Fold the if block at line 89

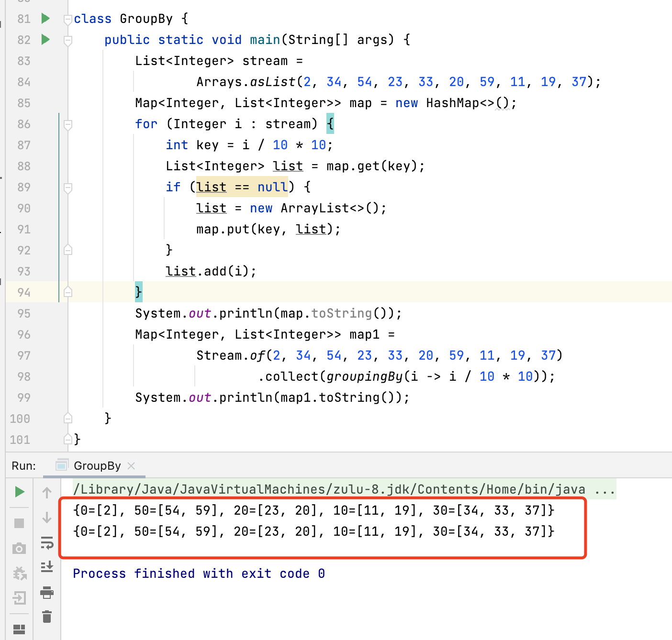pos(68,188)
